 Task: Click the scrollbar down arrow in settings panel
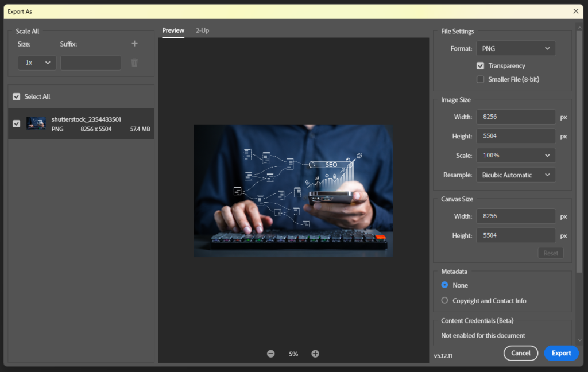tap(579, 340)
